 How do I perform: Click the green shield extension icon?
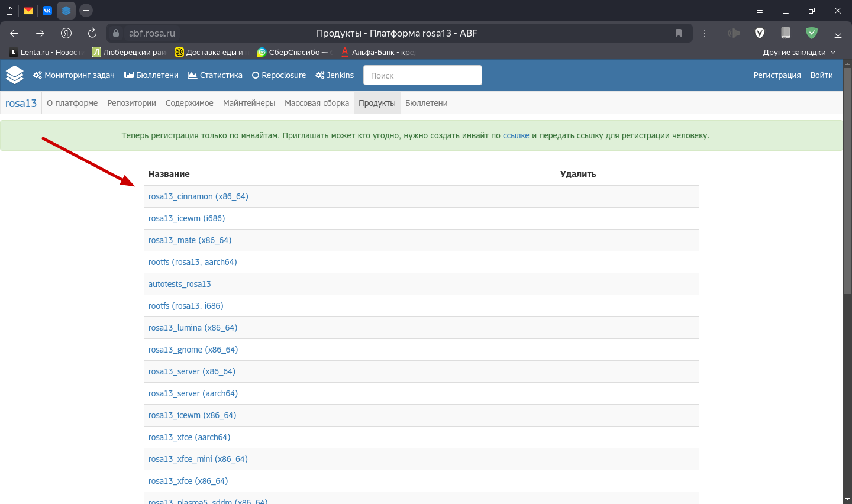click(812, 33)
